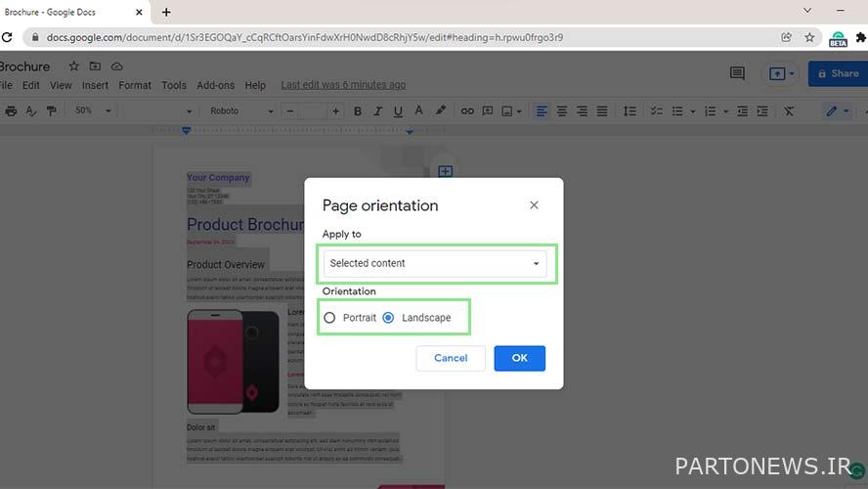
Task: Select the Portrait radio button
Action: click(x=329, y=317)
